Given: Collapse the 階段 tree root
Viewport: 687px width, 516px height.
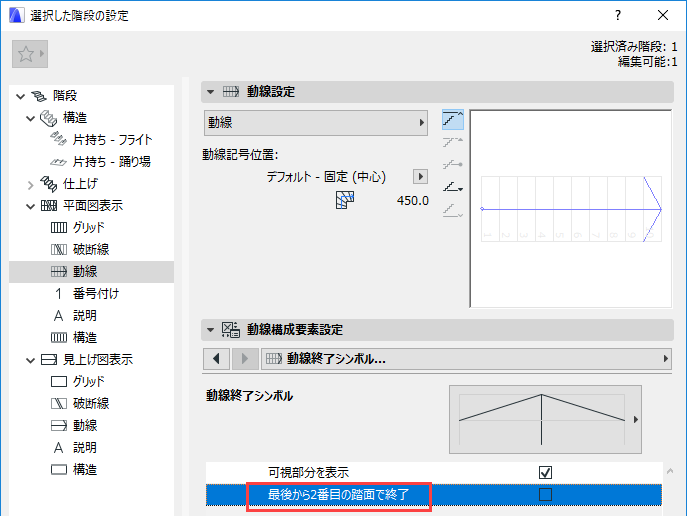Looking at the screenshot, I should (x=21, y=96).
